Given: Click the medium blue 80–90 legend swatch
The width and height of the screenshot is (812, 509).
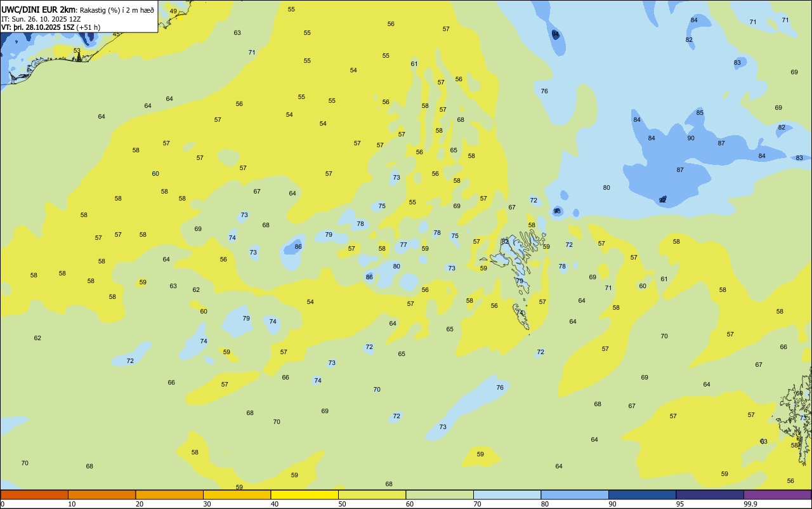Looking at the screenshot, I should pos(575,494).
